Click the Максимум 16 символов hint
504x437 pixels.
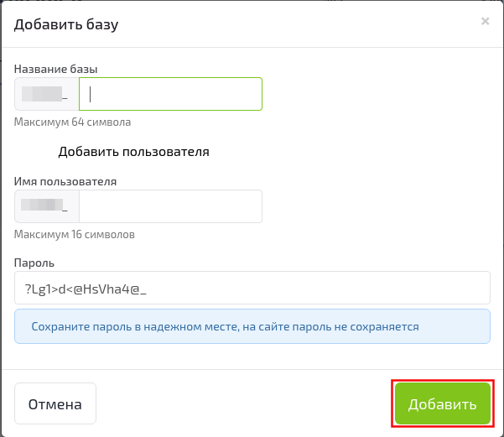(x=75, y=234)
